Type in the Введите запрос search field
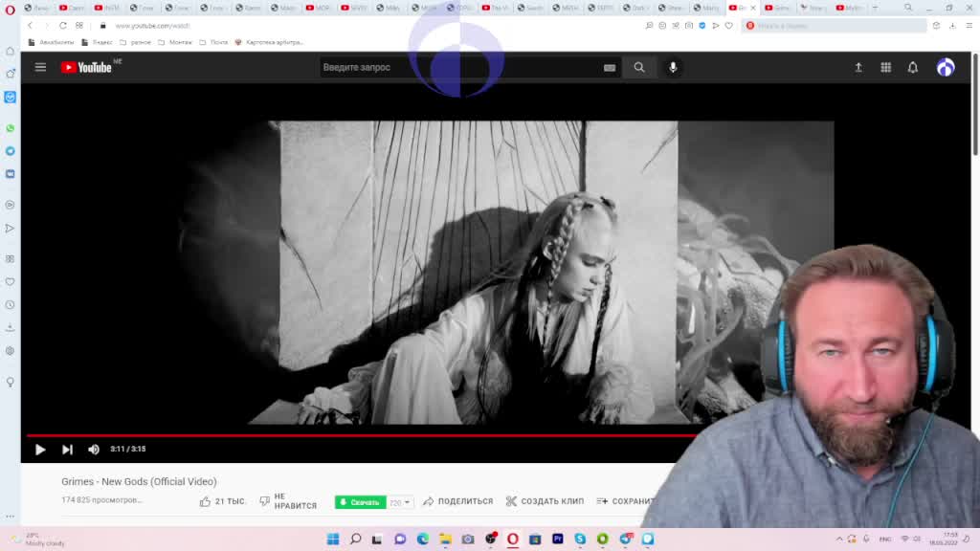This screenshot has height=551, width=980. tap(459, 68)
